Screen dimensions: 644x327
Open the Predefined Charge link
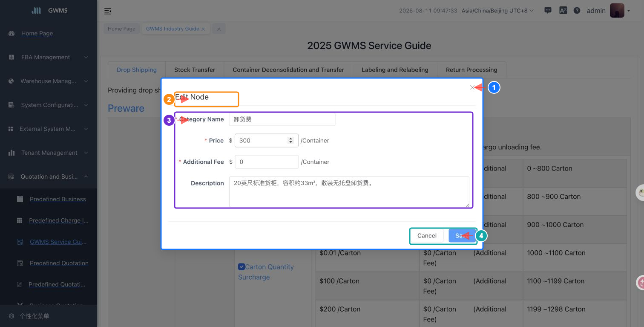click(59, 220)
